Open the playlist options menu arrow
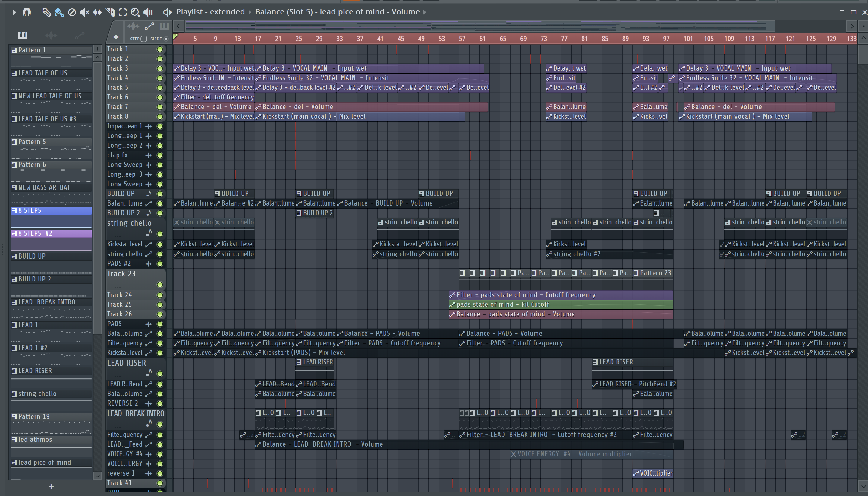This screenshot has height=496, width=868. 14,13
